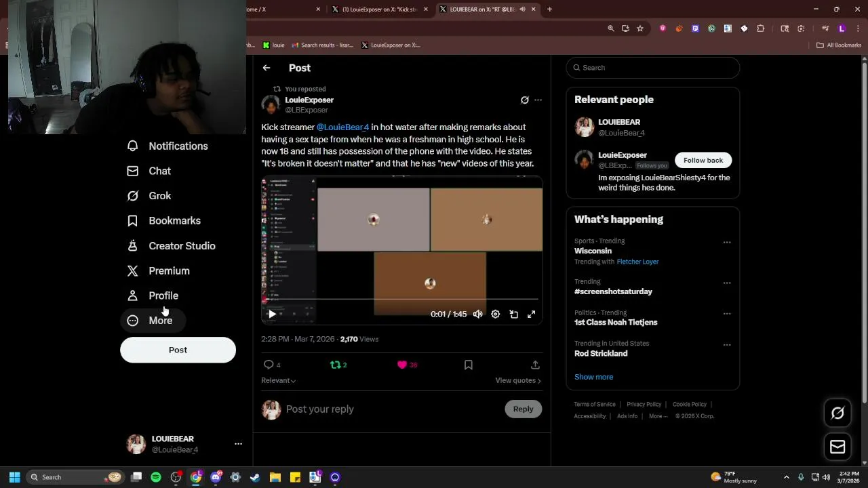Click the @LouieBear4 mention link
This screenshot has height=488, width=868.
click(342, 127)
